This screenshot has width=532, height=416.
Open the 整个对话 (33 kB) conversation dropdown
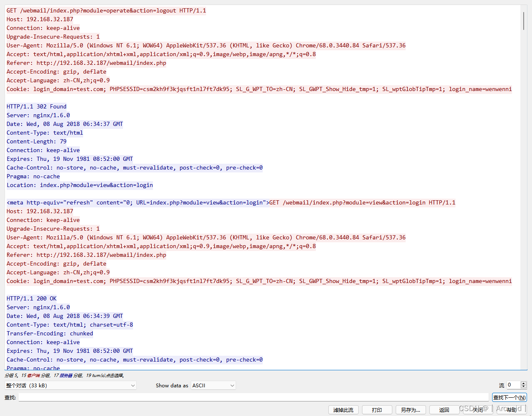(70, 385)
